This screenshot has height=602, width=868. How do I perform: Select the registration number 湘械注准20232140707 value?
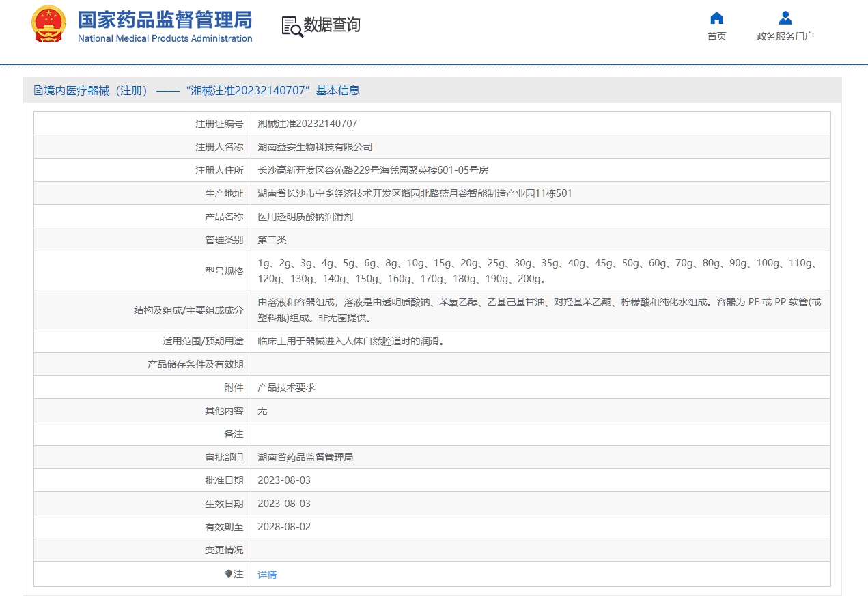tap(307, 124)
